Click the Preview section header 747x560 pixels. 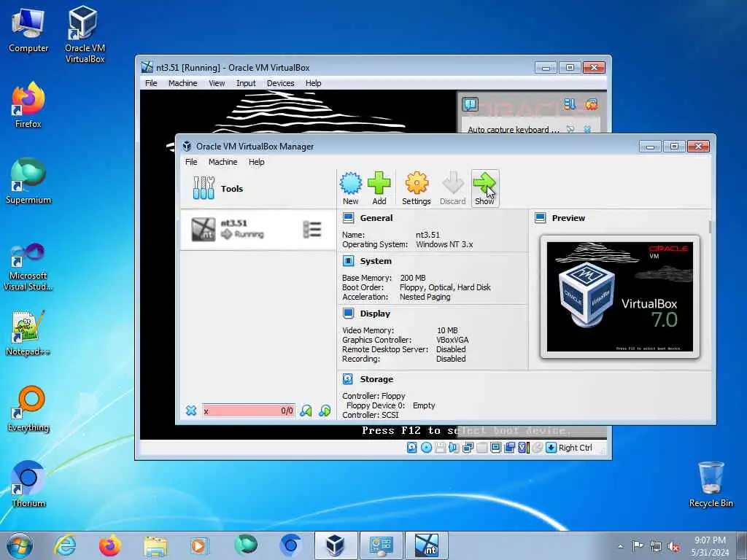pos(568,218)
